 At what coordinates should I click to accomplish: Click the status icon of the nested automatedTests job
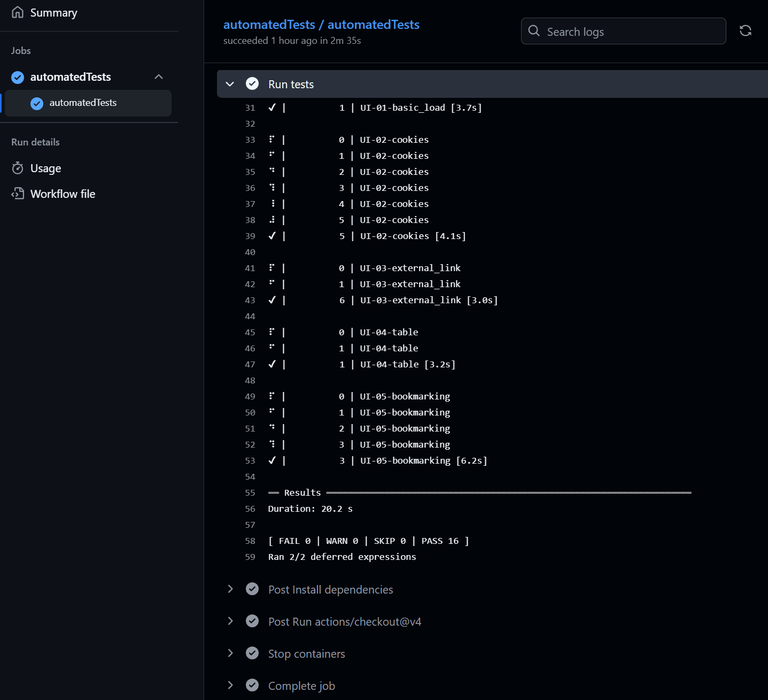(37, 103)
